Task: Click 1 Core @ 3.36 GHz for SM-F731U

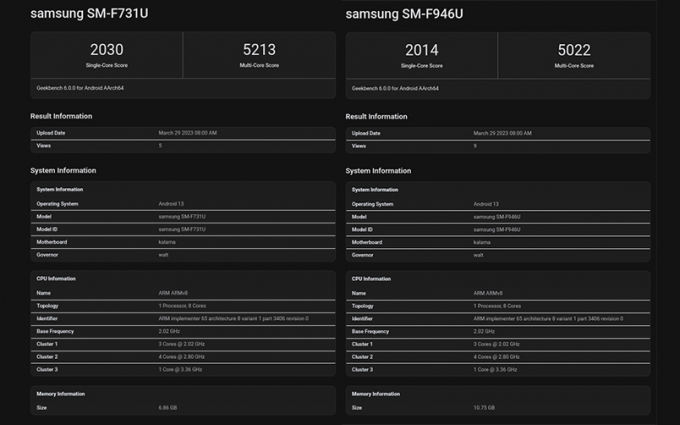Action: coord(180,369)
